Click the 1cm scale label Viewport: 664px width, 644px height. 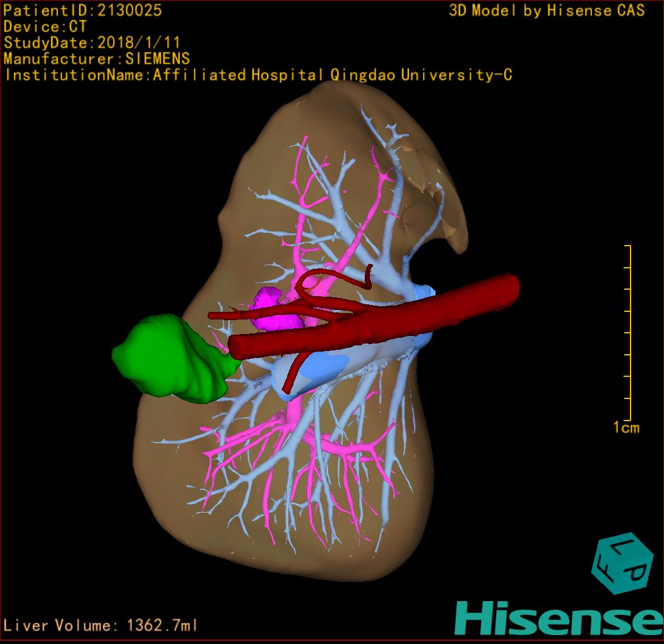(x=626, y=427)
